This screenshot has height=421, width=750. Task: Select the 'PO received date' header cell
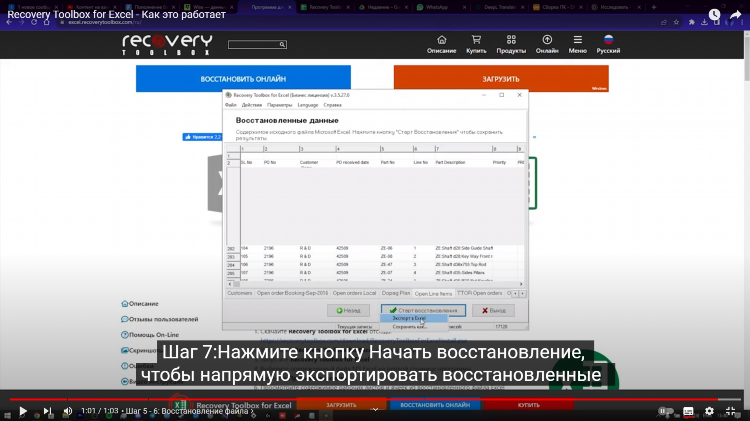353,163
